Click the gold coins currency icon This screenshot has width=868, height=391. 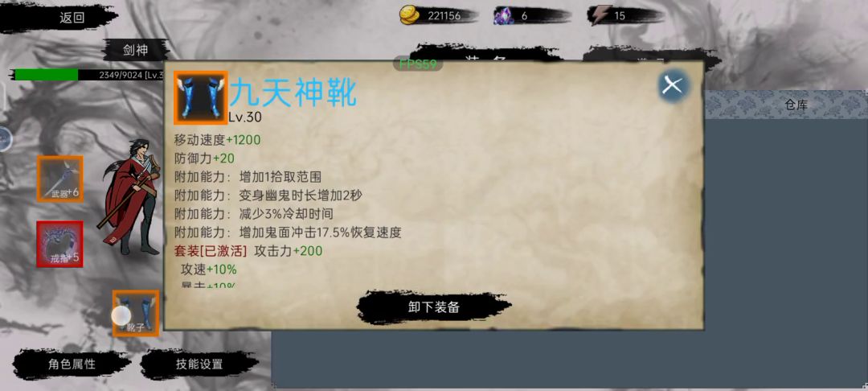click(410, 15)
